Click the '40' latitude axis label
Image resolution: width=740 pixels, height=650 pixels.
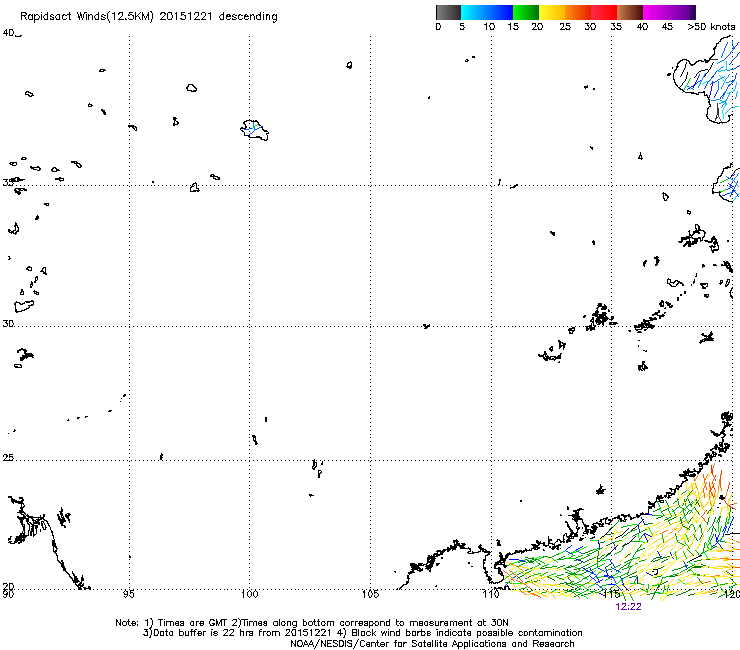pyautogui.click(x=9, y=33)
